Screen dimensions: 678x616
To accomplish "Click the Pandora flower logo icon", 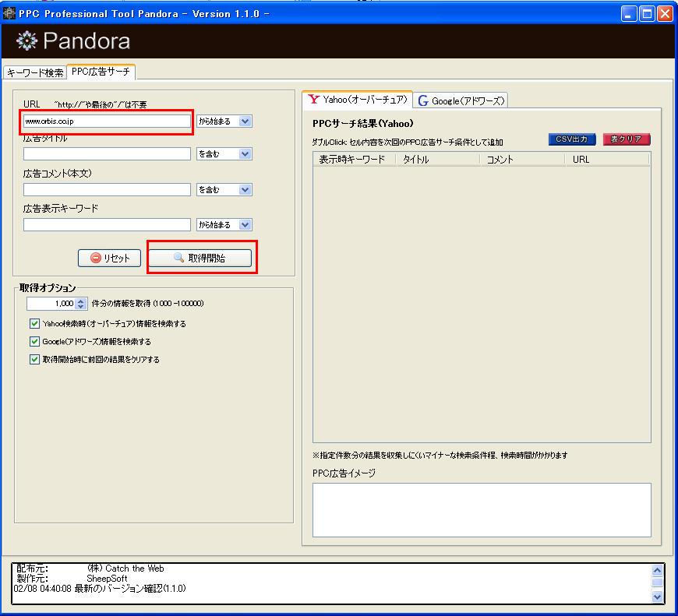I will coord(26,41).
